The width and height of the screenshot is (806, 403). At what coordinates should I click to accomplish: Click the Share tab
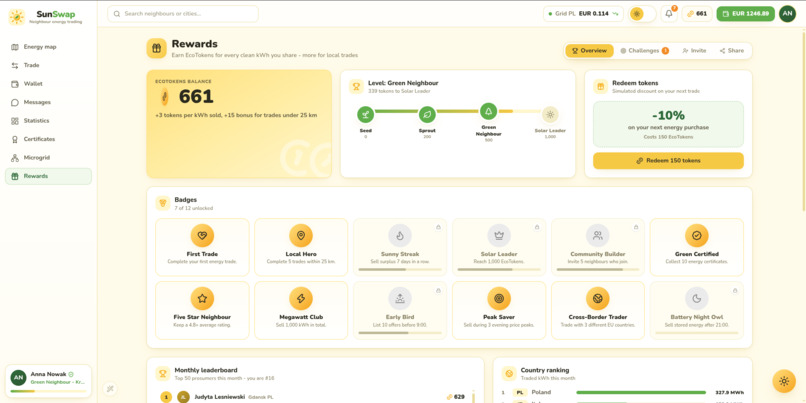(x=731, y=51)
